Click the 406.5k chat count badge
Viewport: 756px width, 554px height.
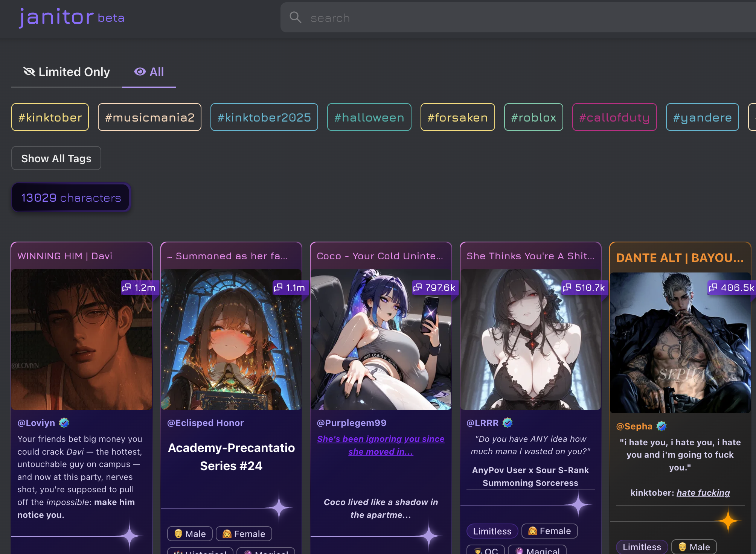(x=731, y=288)
